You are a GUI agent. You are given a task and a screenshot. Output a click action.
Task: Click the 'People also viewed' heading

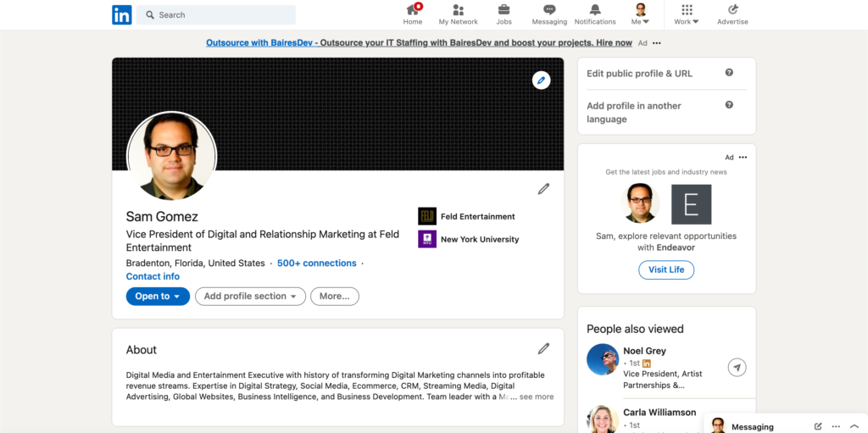635,329
